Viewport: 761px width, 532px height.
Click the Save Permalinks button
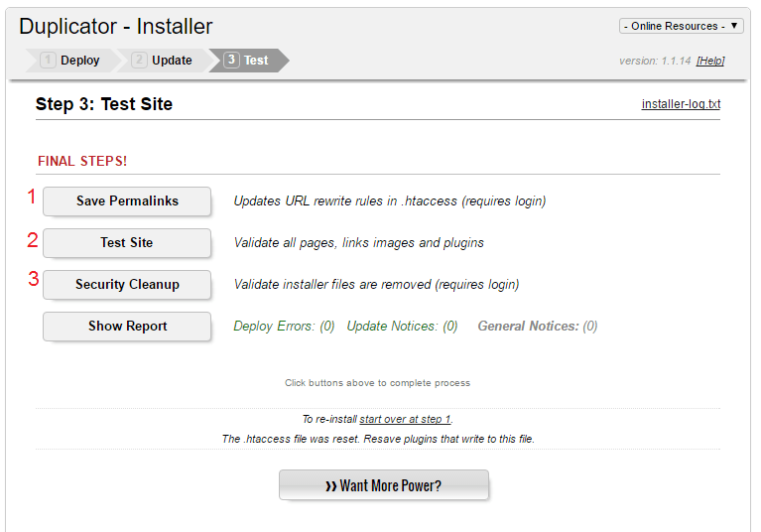tap(127, 200)
